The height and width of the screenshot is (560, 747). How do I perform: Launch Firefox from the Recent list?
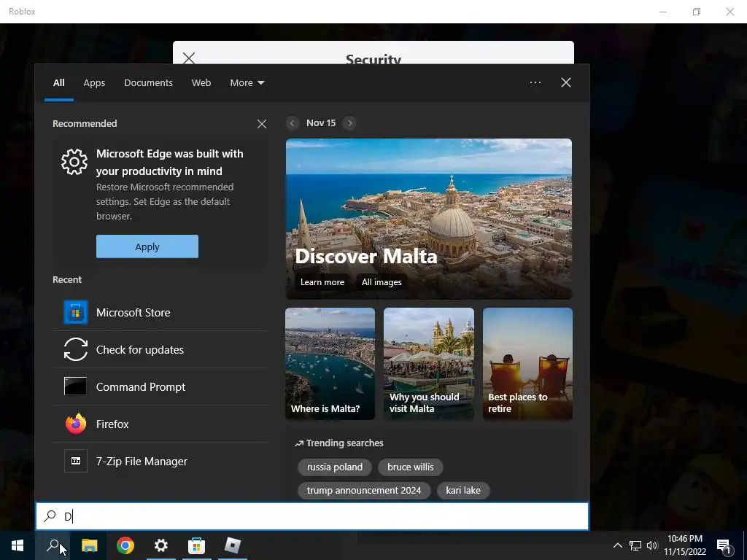point(160,424)
